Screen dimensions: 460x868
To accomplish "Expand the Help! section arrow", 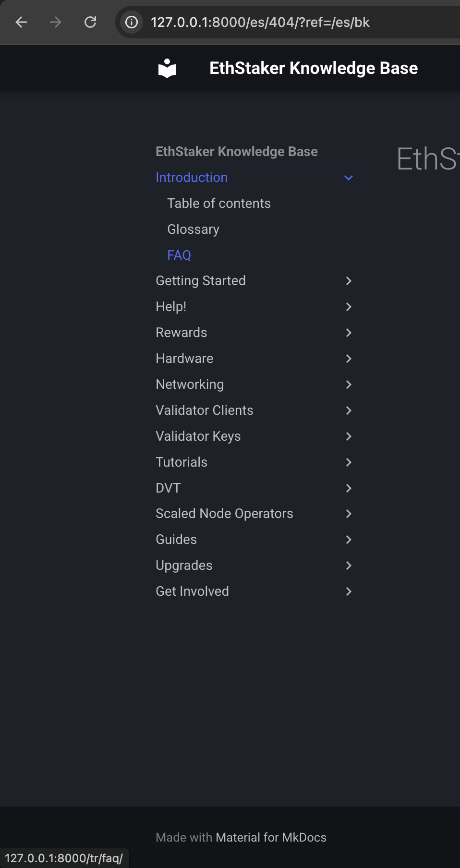I will (349, 307).
